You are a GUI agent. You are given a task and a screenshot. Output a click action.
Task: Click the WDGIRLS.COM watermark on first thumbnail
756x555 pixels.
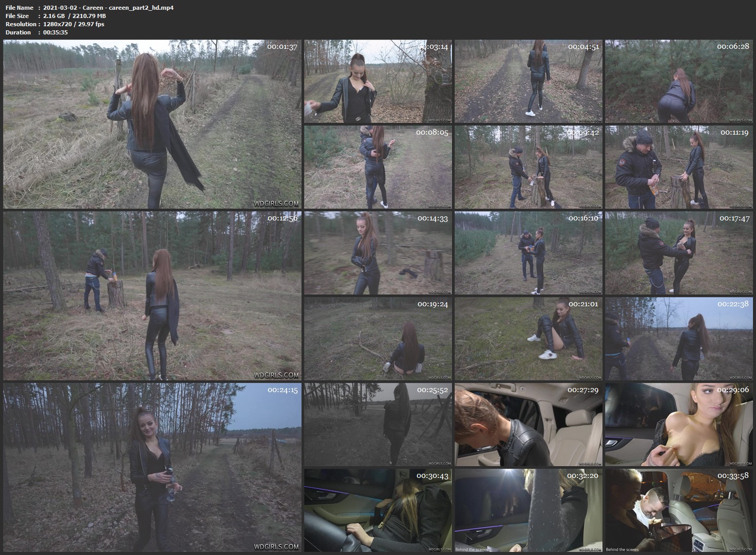pos(279,203)
